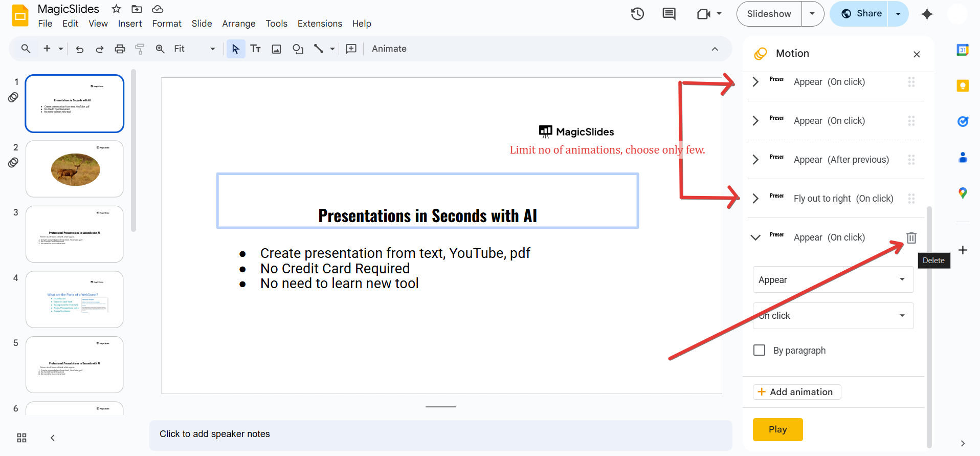Open the Share options arrow
Viewport: 980px width, 456px height.
point(898,14)
